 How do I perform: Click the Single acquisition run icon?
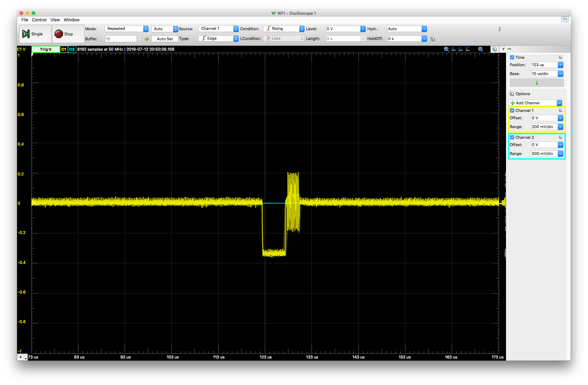pos(26,34)
